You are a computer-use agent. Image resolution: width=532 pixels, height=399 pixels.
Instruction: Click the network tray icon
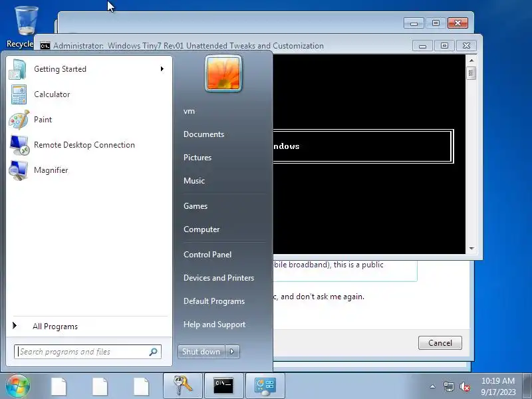point(448,386)
